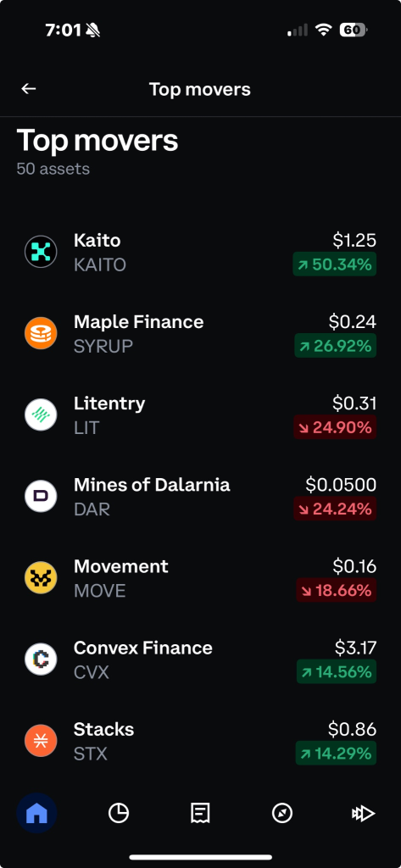This screenshot has height=868, width=401.
Task: Open the Kaito asset row
Action: (200, 252)
